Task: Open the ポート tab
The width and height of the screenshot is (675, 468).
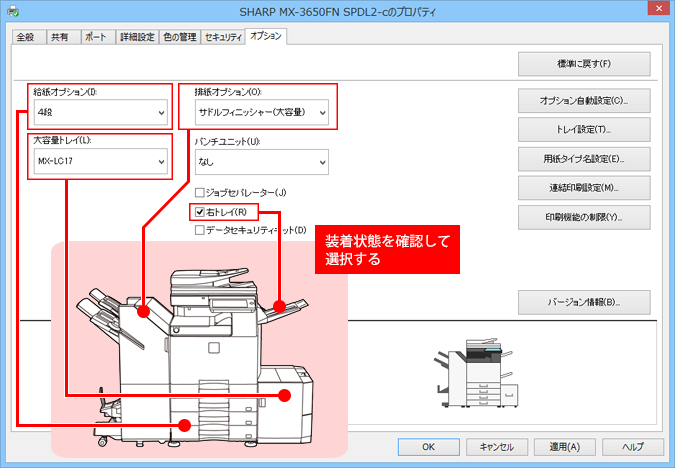Action: 96,37
